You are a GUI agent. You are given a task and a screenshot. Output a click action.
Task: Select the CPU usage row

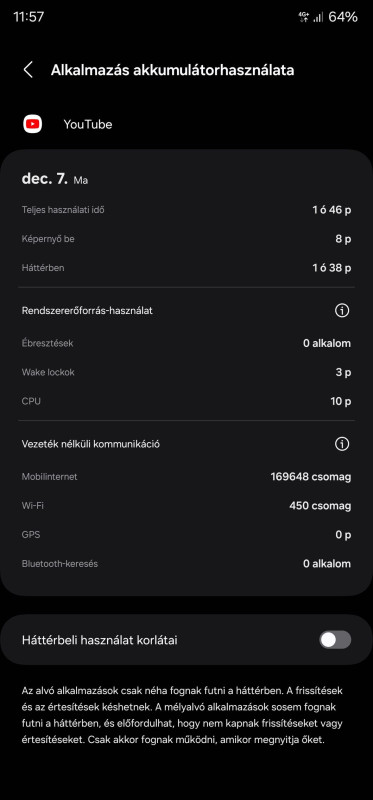coord(186,402)
